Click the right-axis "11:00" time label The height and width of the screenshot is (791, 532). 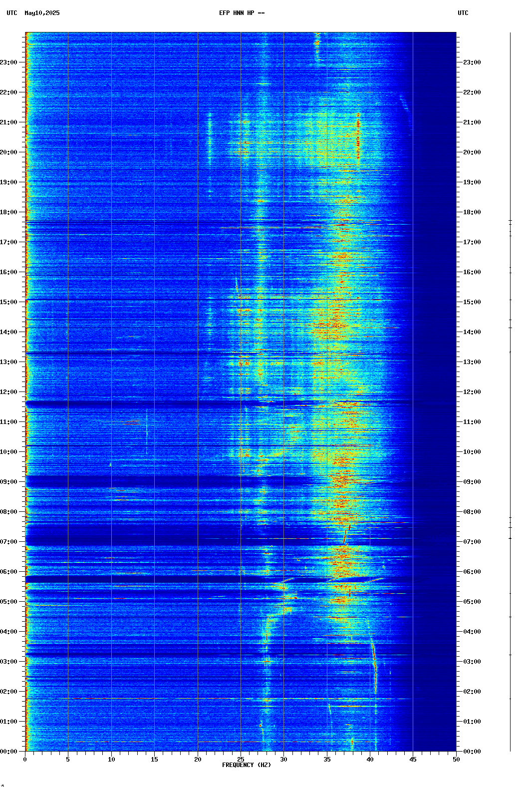coord(472,422)
